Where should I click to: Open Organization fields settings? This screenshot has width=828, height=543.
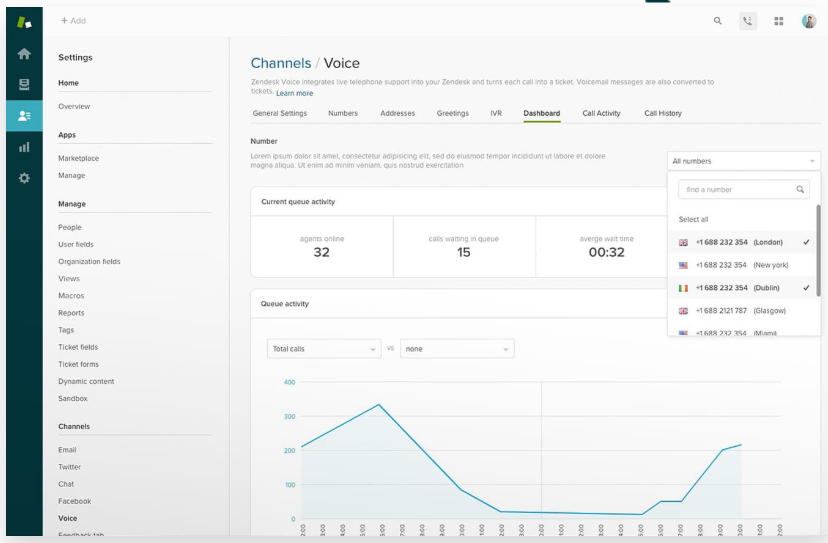point(89,261)
